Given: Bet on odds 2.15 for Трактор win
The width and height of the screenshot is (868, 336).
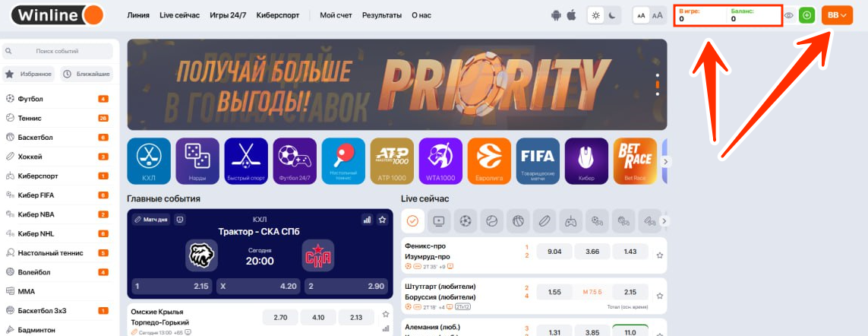Looking at the screenshot, I should (x=172, y=287).
